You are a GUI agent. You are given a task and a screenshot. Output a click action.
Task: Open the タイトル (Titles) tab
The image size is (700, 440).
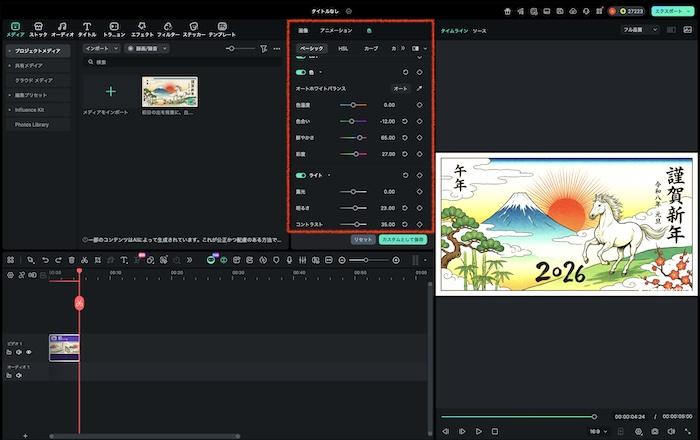point(87,29)
